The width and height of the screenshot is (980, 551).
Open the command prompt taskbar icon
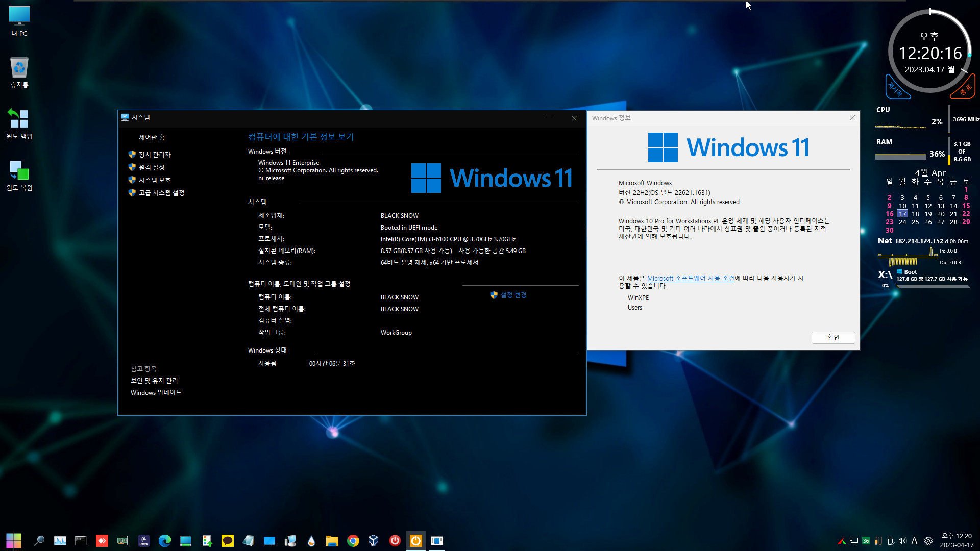click(x=81, y=541)
